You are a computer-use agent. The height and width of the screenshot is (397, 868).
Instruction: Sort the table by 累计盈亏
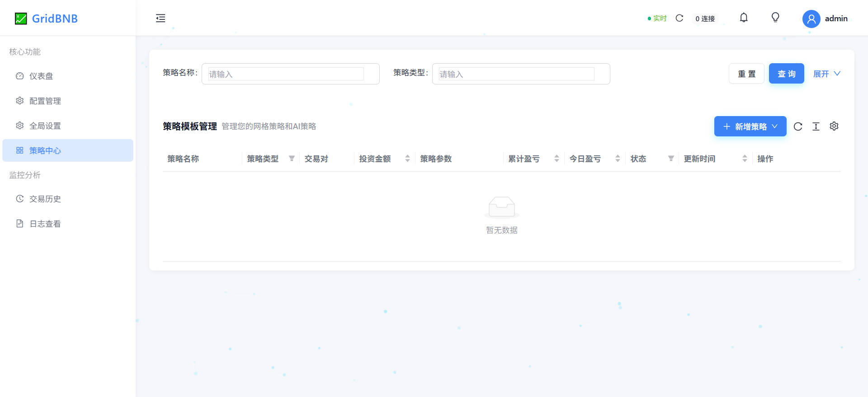click(557, 159)
